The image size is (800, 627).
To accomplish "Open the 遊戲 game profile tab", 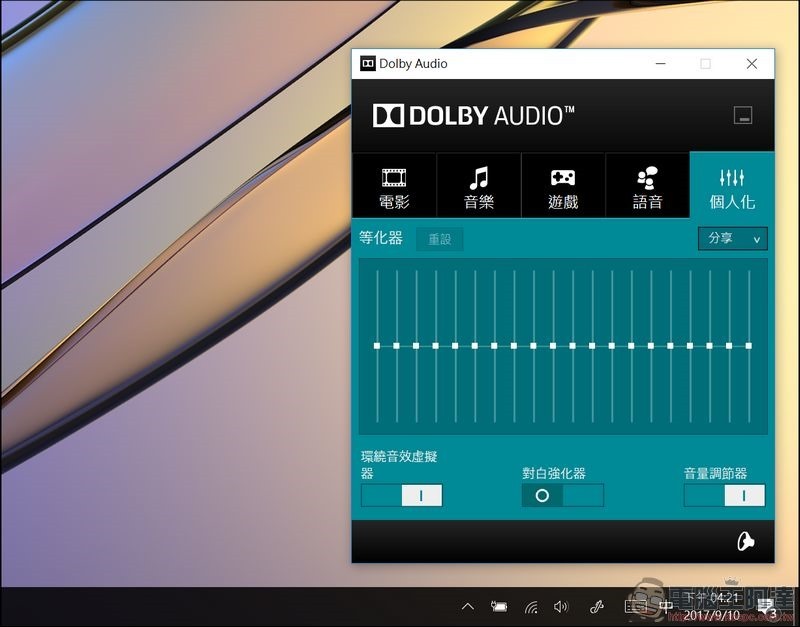I will click(563, 185).
